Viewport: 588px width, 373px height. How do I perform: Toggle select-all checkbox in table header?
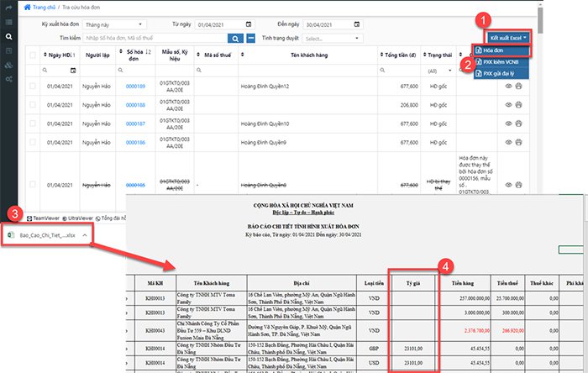point(33,55)
